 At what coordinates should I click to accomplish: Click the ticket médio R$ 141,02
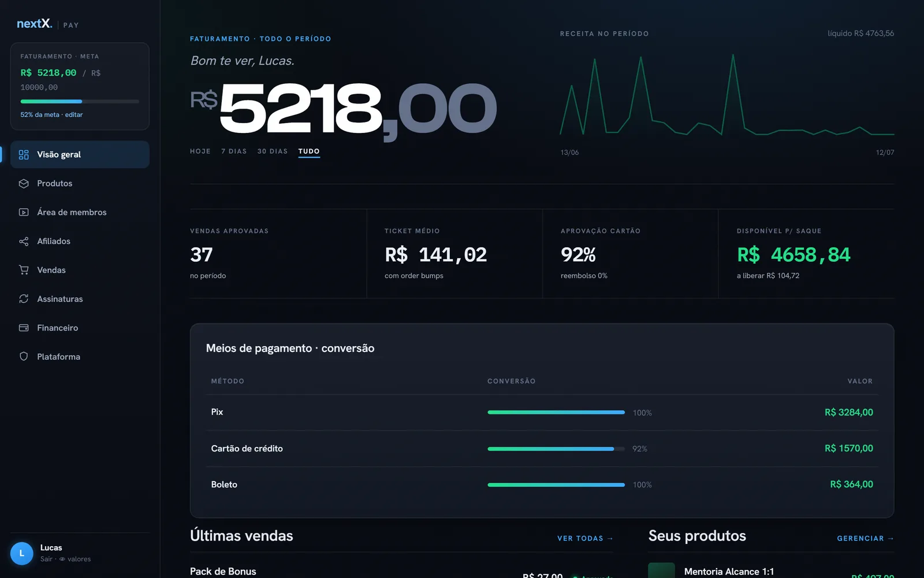click(436, 255)
